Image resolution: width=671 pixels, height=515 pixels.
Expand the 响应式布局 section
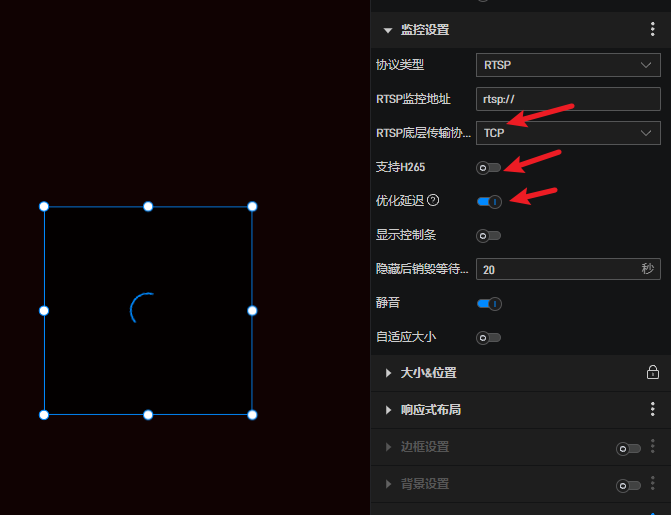point(388,410)
